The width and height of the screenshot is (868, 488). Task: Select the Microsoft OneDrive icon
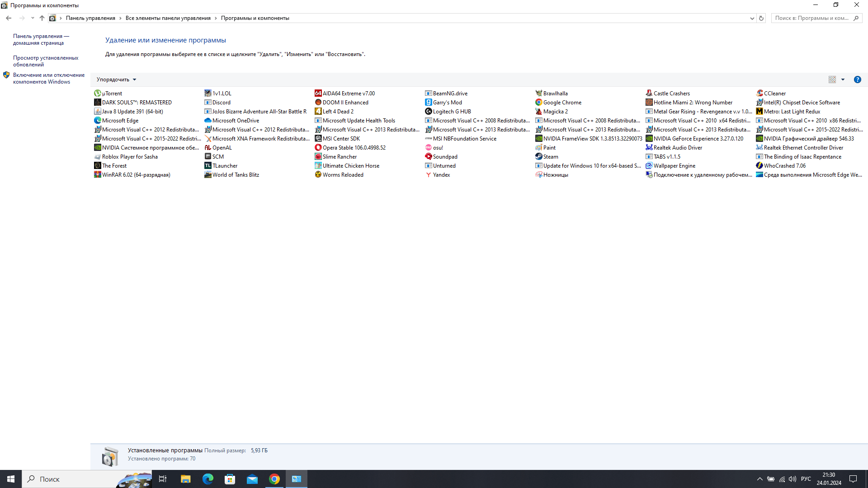tap(208, 121)
